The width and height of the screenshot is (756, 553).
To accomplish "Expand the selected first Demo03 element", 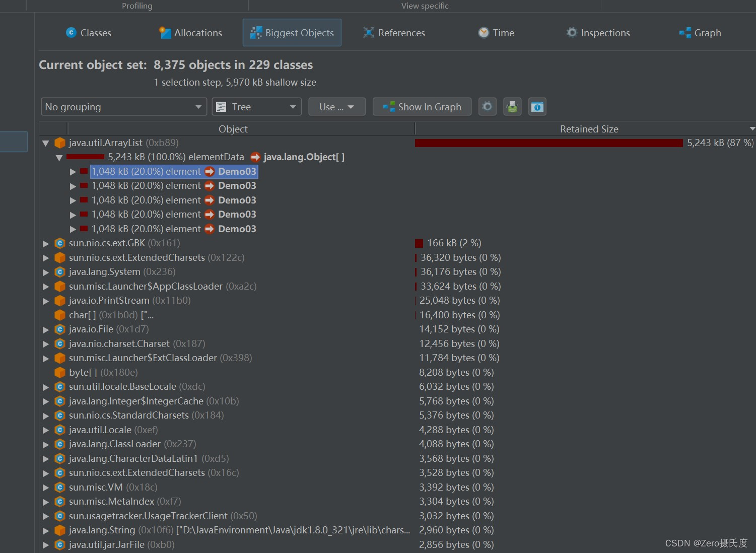I will (73, 172).
